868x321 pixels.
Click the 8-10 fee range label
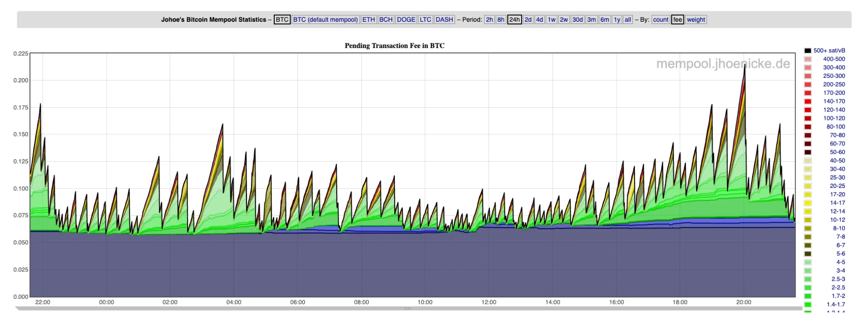click(x=839, y=228)
